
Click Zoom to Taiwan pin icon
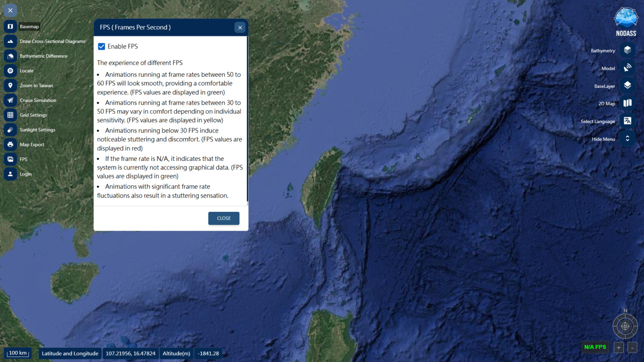(x=10, y=86)
